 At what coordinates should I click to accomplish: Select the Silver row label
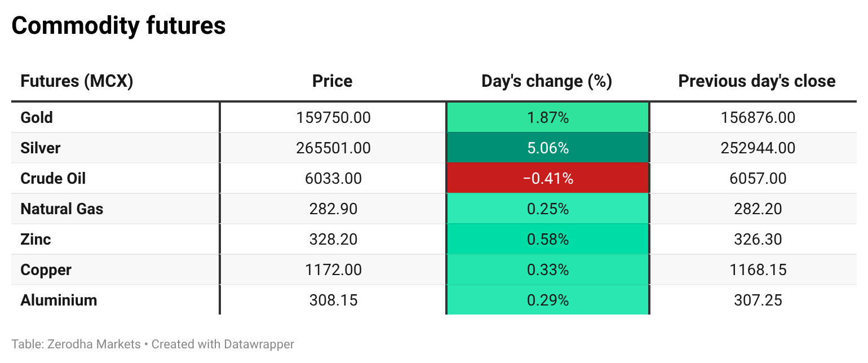40,148
